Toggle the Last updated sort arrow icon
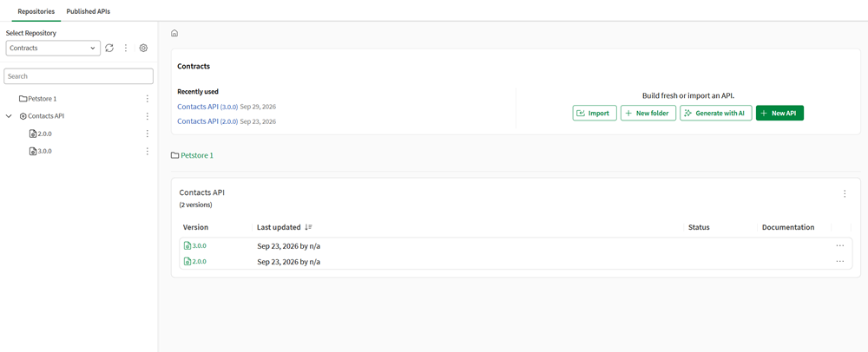The image size is (868, 352). (308, 227)
